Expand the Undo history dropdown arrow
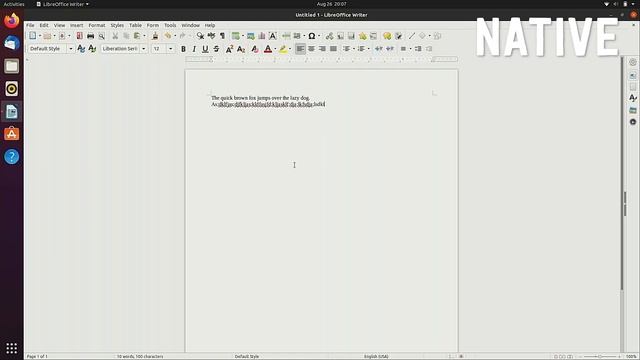 [x=175, y=36]
